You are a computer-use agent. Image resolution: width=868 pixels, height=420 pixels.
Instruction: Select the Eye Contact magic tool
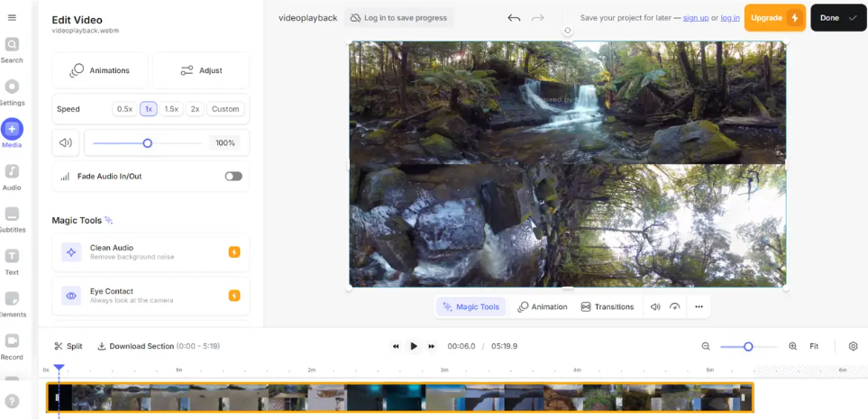(x=151, y=296)
